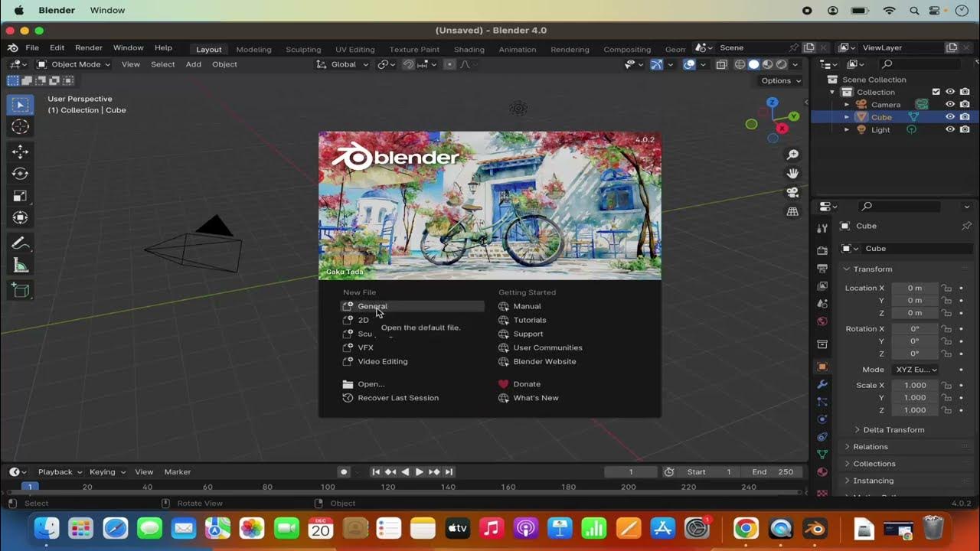Select the Add Cube tool
The image size is (980, 551).
tap(20, 291)
